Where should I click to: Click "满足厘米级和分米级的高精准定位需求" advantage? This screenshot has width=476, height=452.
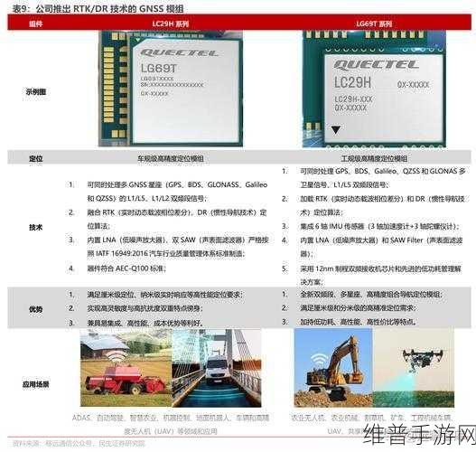(359, 308)
